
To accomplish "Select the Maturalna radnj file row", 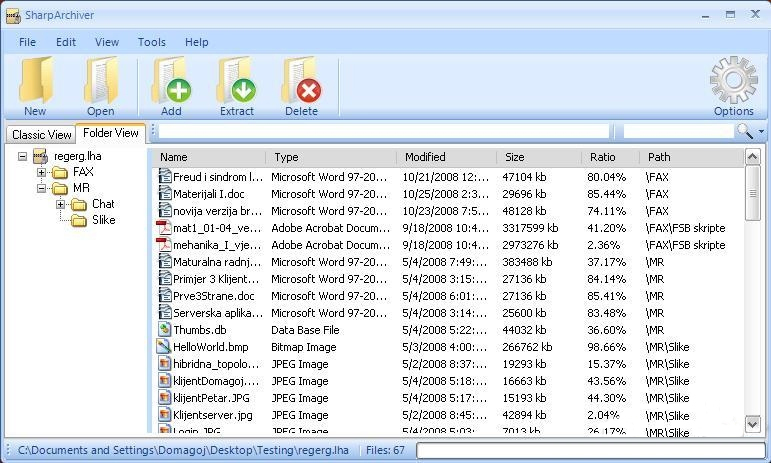I will pos(446,262).
